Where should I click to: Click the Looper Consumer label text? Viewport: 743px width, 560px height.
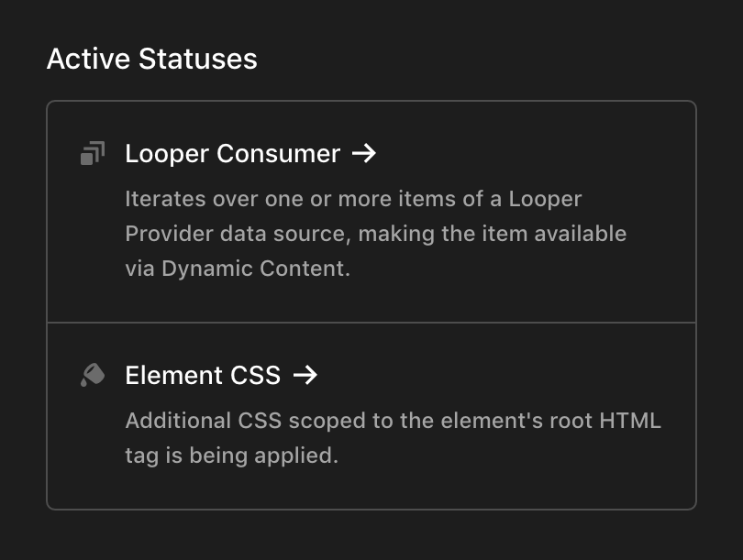click(232, 154)
